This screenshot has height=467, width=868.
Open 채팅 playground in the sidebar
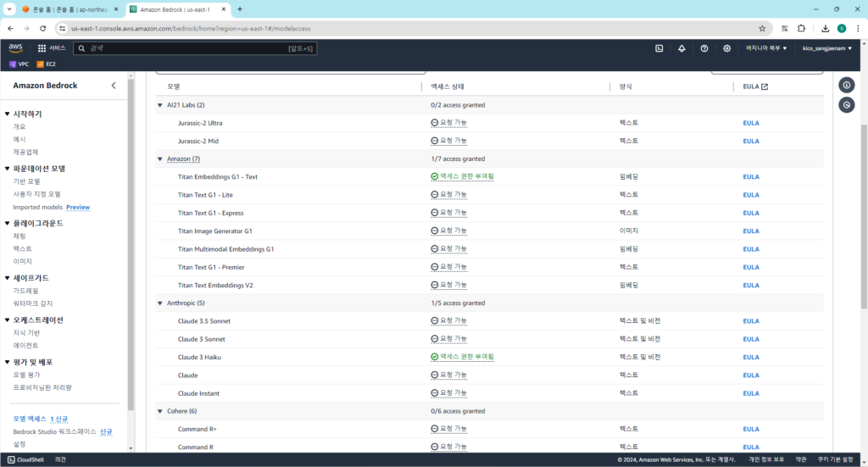pos(19,236)
